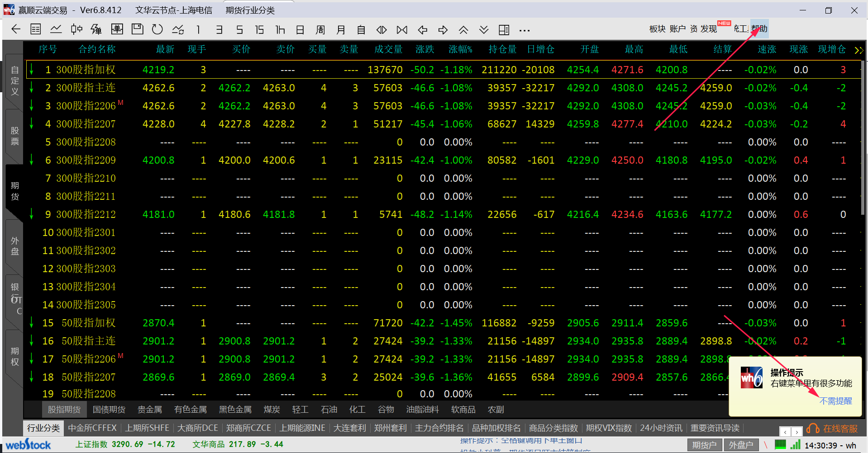This screenshot has height=453, width=868.
Task: Select the daily (日) period button
Action: 300,30
